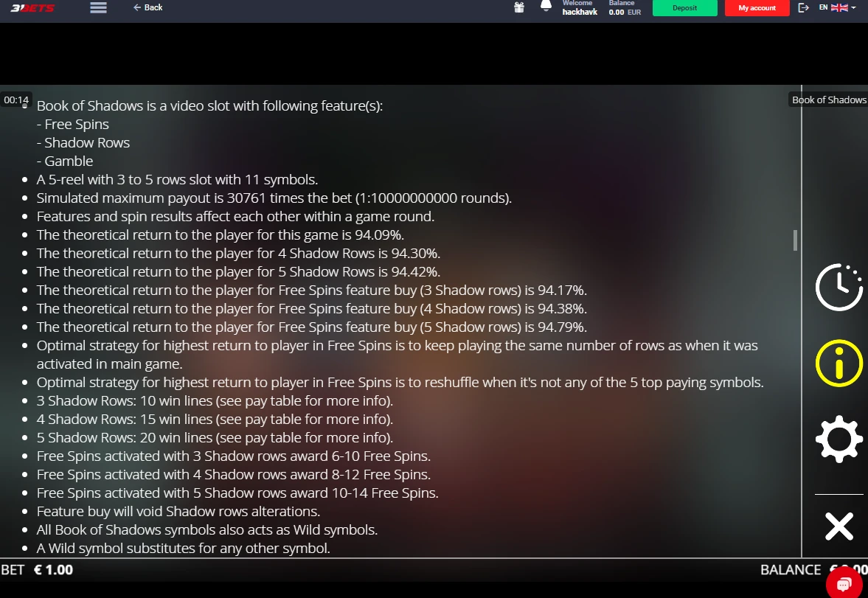The image size is (868, 598).
Task: Click the logout icon
Action: pyautogui.click(x=803, y=8)
